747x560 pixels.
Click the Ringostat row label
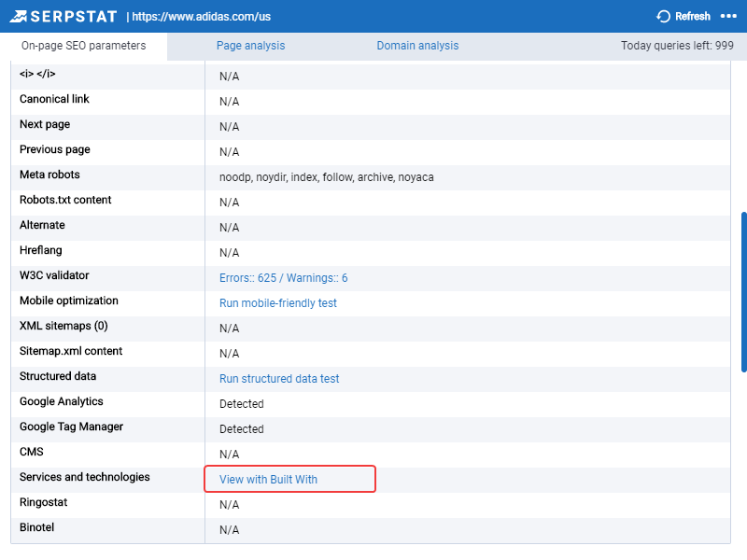pos(43,502)
